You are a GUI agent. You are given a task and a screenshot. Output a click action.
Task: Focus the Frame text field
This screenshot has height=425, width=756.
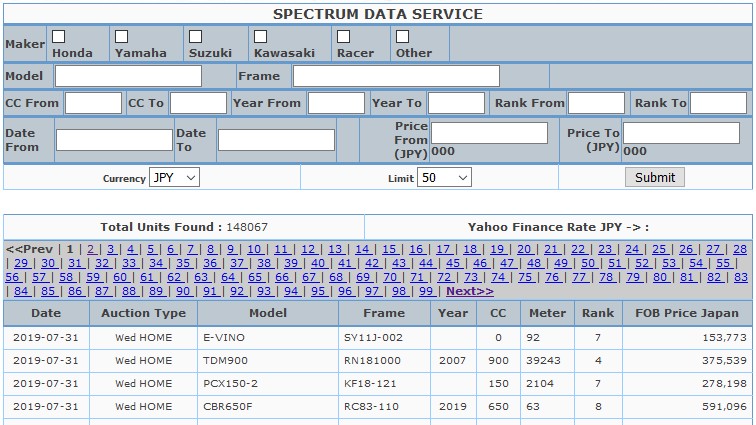(396, 76)
